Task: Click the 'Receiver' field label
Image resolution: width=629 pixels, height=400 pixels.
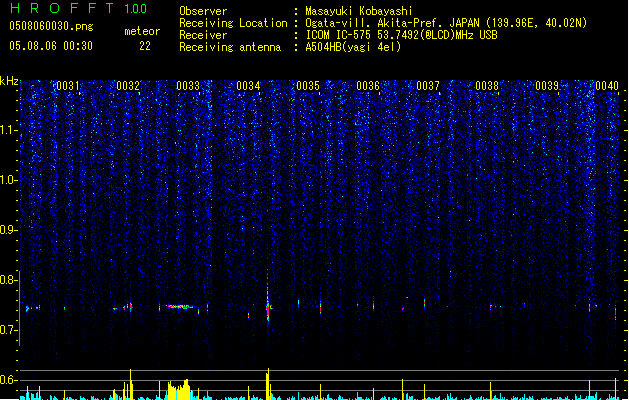Action: [203, 35]
